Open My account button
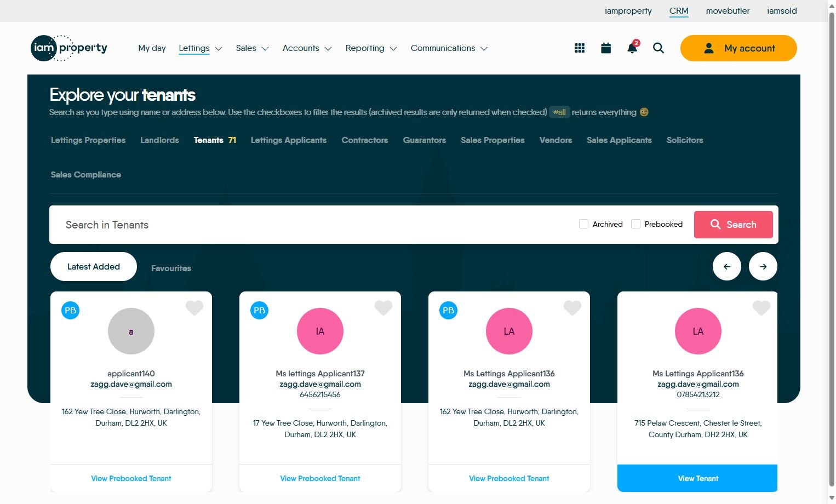Screen dimensions: 836x504 [738, 48]
